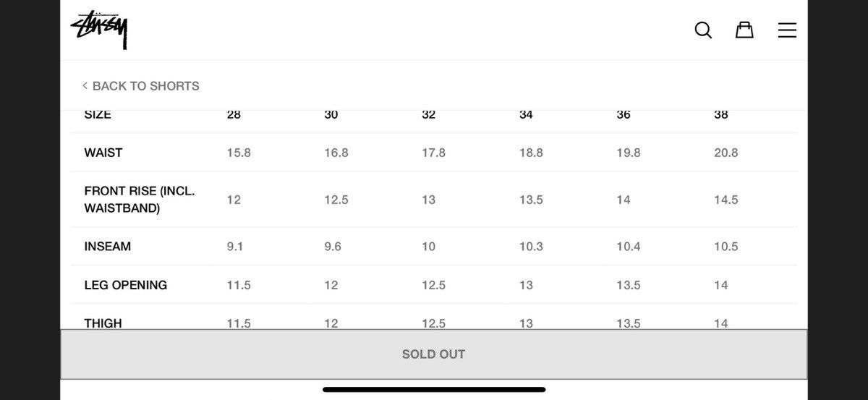Click the INSEAM row label

[x=108, y=247]
